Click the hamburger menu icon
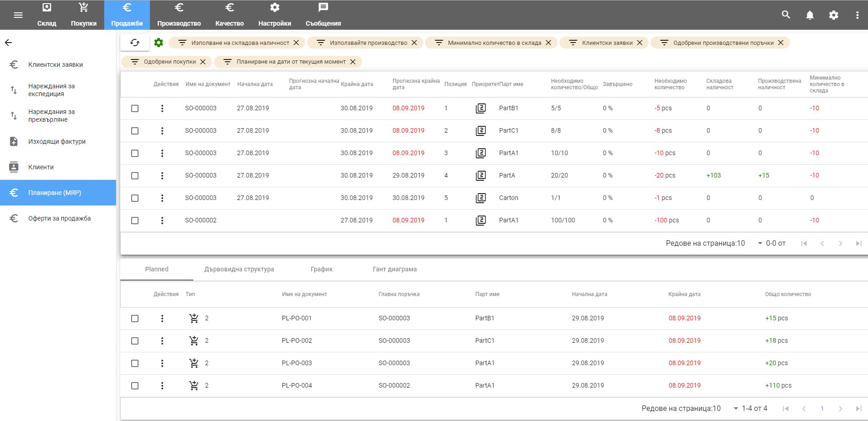 click(18, 15)
